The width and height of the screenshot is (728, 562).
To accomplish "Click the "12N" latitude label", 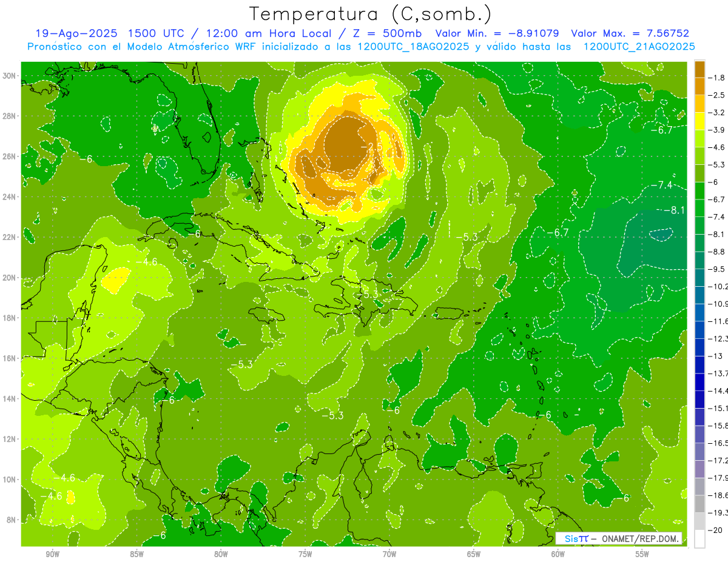I will (x=10, y=439).
